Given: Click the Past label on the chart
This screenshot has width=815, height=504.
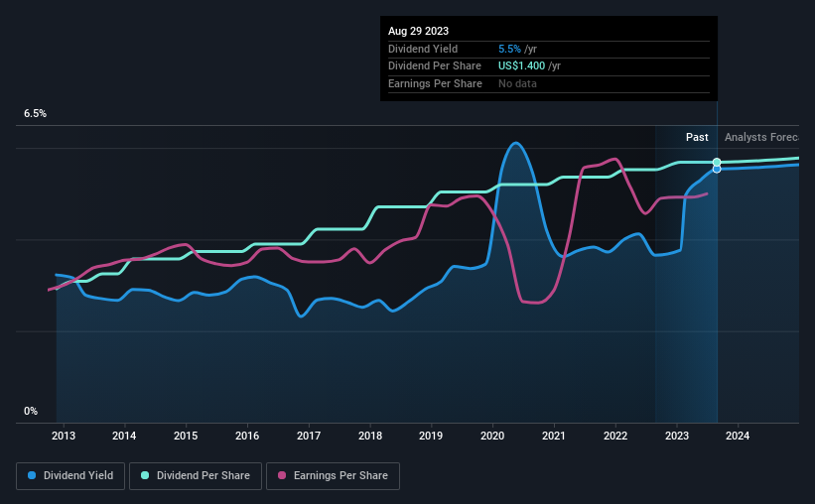Looking at the screenshot, I should (697, 137).
